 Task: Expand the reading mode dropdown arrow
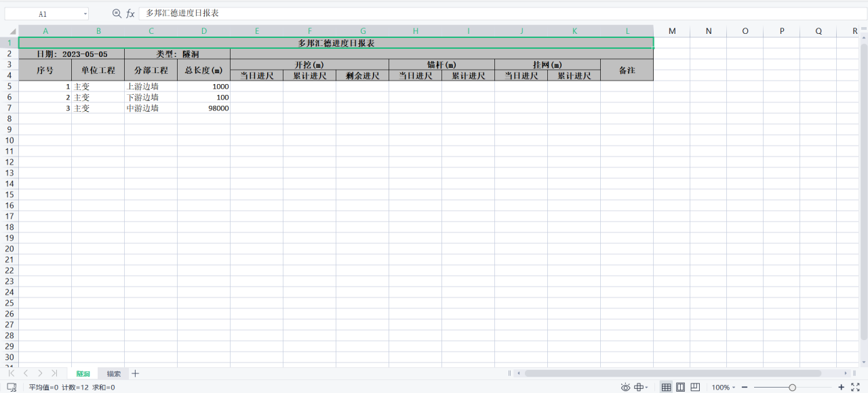[x=646, y=387]
